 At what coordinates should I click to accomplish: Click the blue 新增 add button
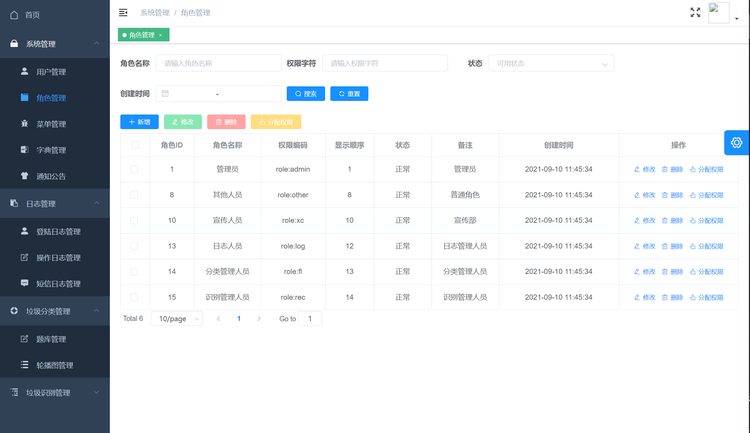(x=139, y=122)
